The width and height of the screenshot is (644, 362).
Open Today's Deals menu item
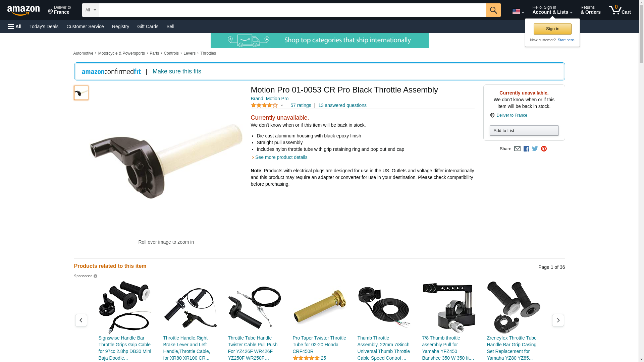coord(44,26)
